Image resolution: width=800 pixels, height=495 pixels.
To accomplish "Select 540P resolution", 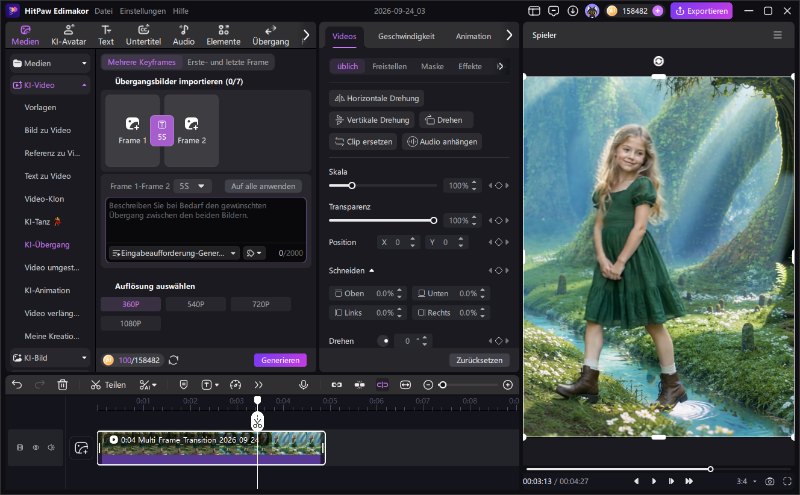I will point(196,304).
